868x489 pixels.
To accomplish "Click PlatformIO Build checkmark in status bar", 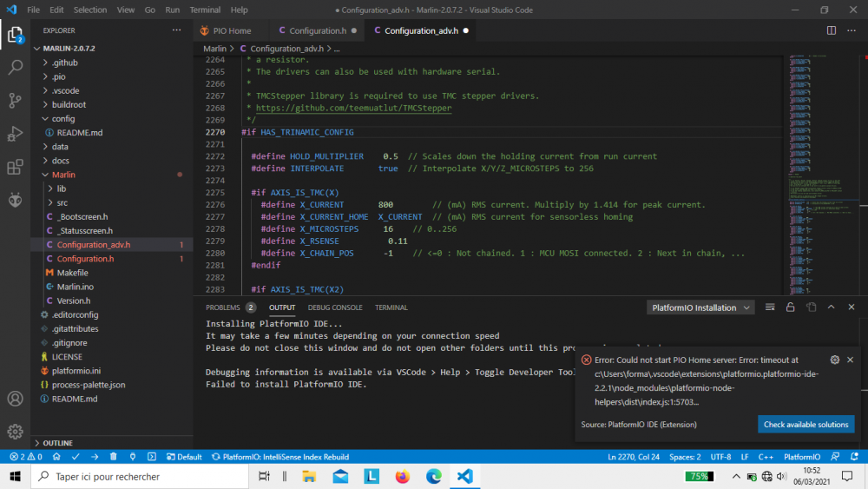I will (76, 457).
